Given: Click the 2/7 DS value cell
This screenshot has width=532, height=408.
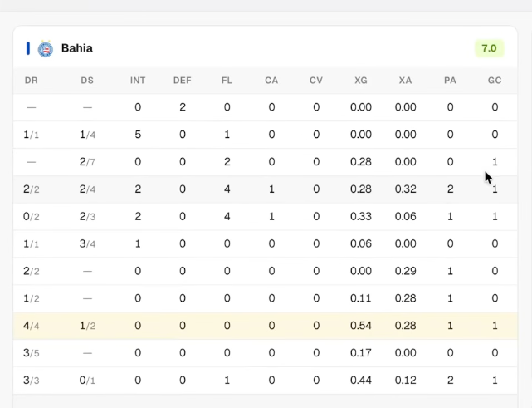Looking at the screenshot, I should pyautogui.click(x=87, y=162).
